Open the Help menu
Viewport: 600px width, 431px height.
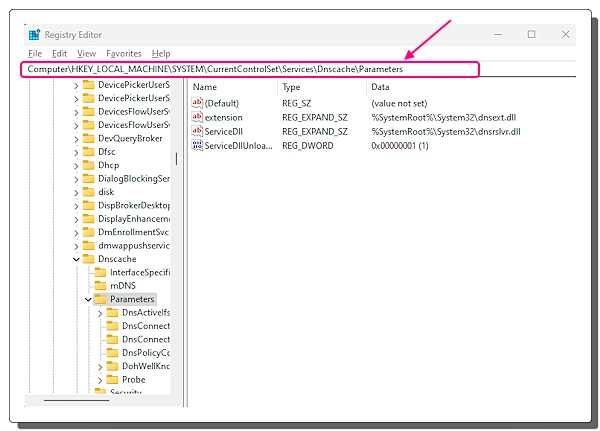[x=161, y=54]
